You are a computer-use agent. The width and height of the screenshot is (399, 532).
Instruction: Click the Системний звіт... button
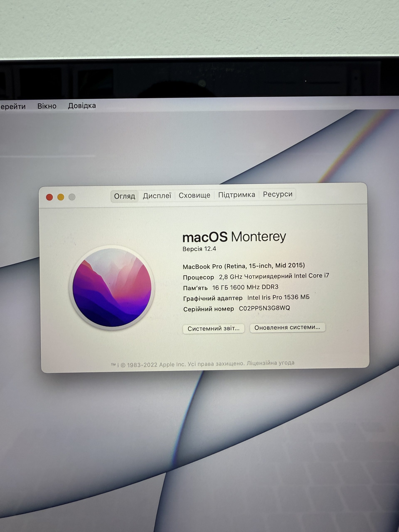coord(214,328)
